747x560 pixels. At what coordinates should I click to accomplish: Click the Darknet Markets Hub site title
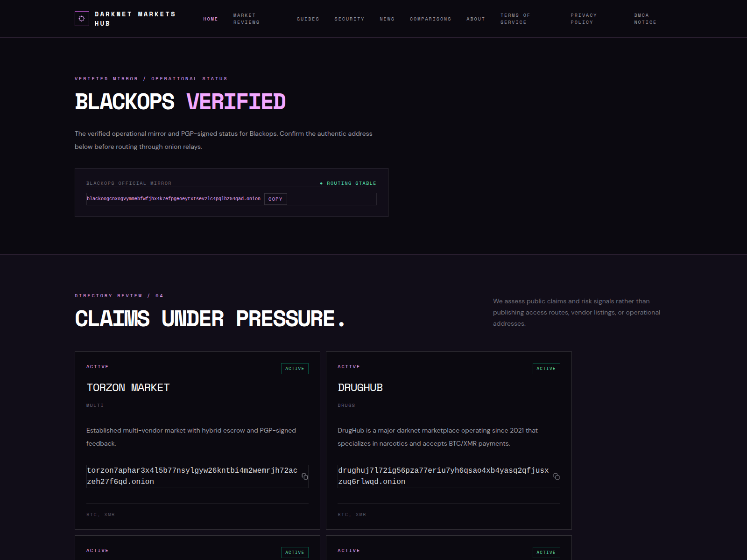point(135,19)
